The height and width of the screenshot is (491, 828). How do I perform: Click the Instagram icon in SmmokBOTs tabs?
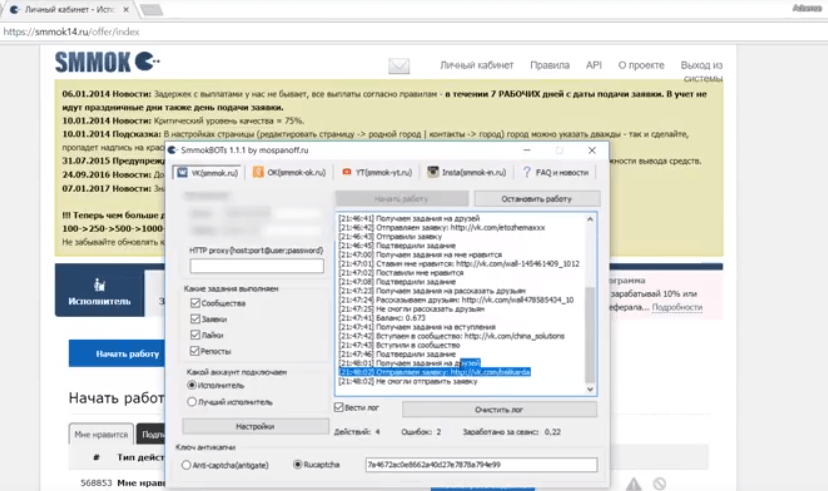432,172
